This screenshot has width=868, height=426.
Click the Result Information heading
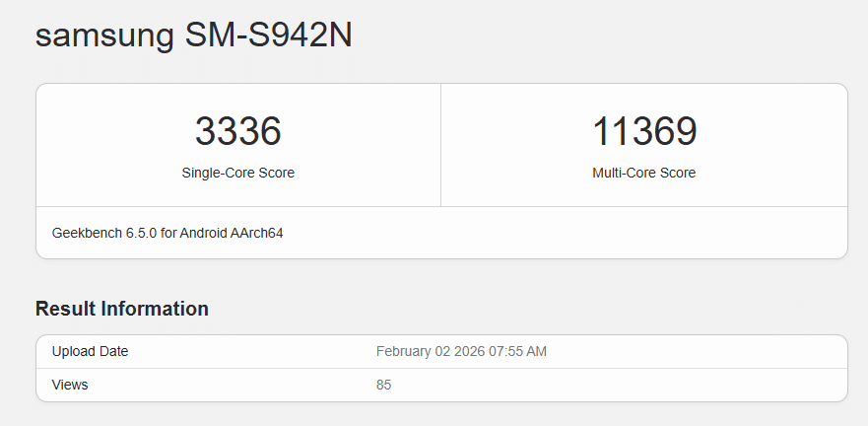click(x=122, y=309)
